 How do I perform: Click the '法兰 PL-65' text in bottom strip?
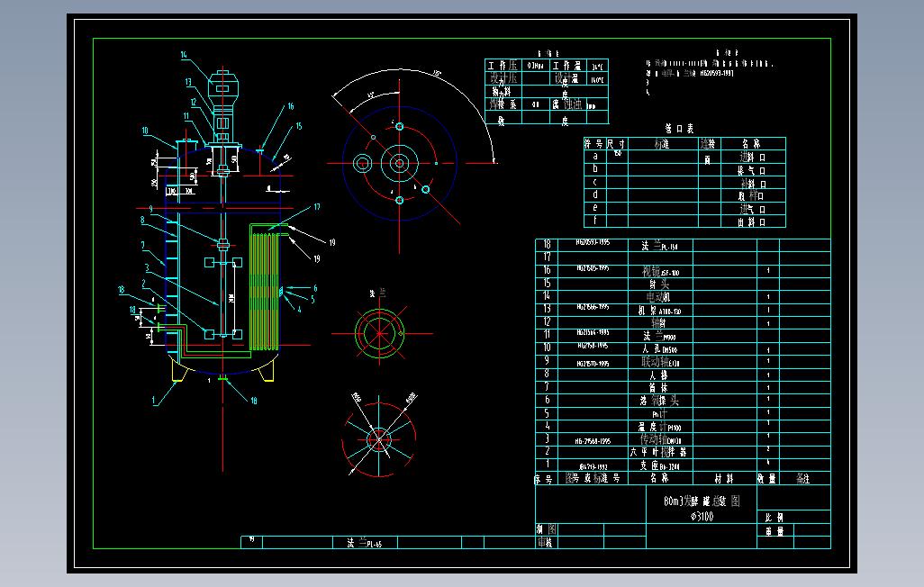point(364,543)
